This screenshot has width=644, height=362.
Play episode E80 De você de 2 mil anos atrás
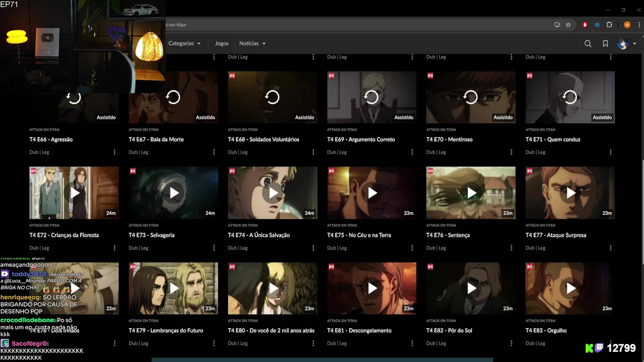coord(272,289)
